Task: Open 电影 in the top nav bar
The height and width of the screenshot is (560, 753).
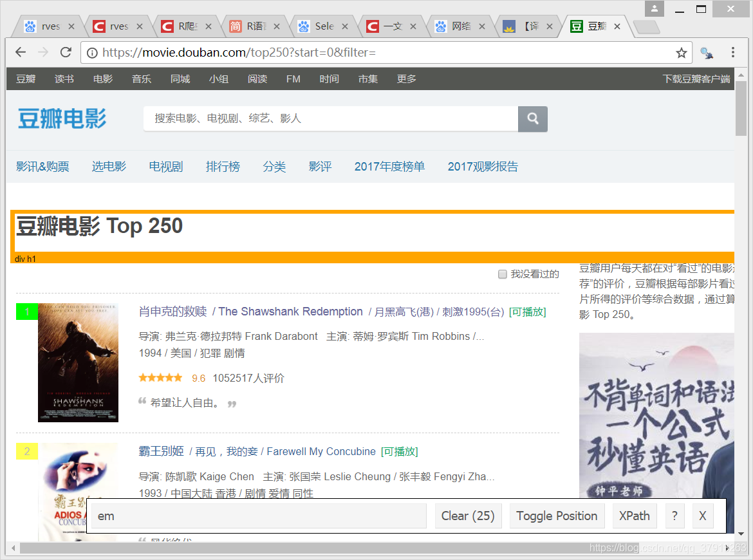Action: (x=103, y=79)
